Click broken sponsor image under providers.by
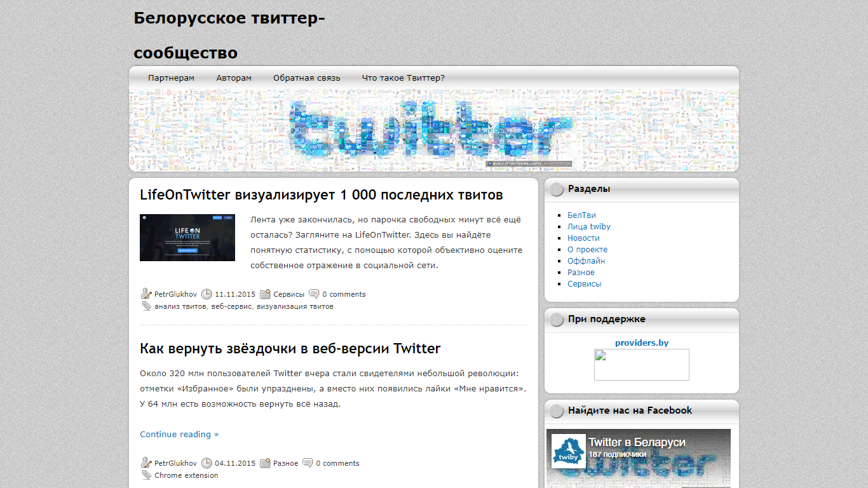 pyautogui.click(x=642, y=365)
